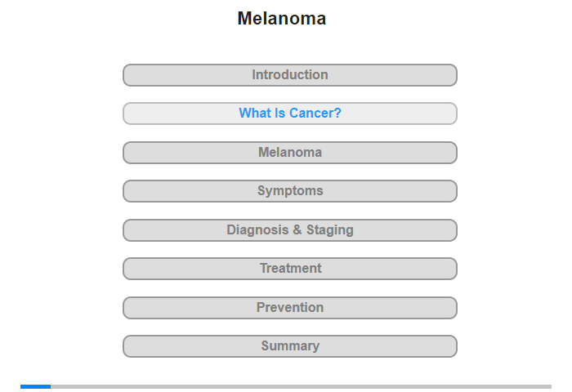Navigate to the Treatment topic
This screenshot has height=392, width=572.
point(289,269)
